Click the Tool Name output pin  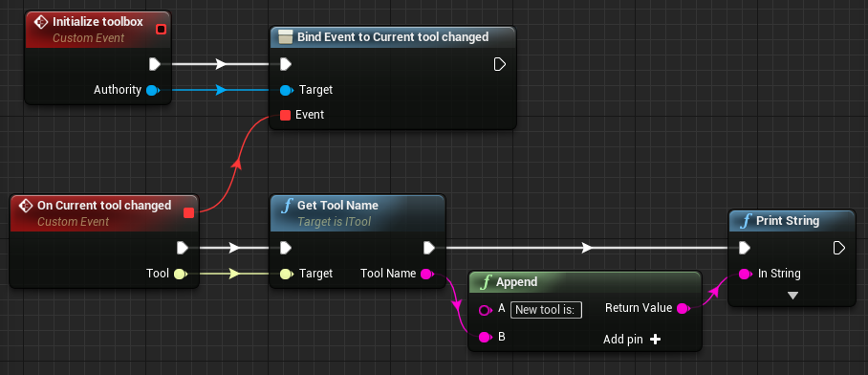(x=426, y=274)
